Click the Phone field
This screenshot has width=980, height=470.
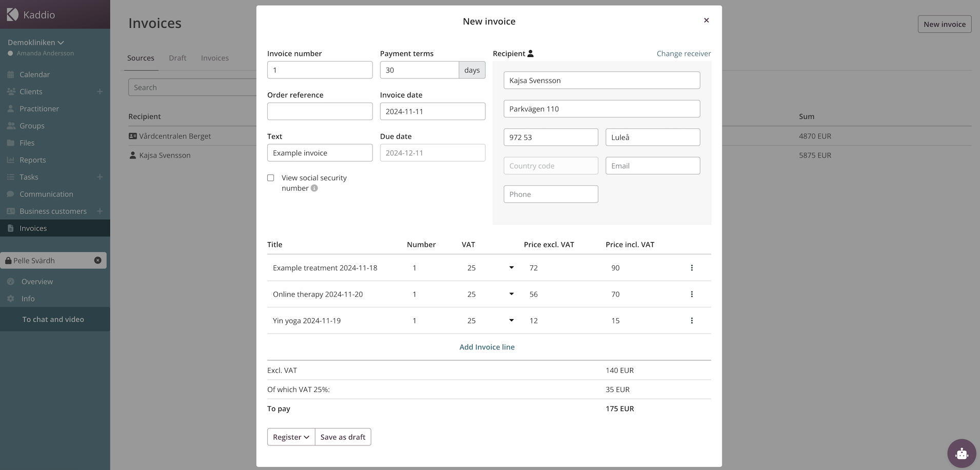[551, 194]
